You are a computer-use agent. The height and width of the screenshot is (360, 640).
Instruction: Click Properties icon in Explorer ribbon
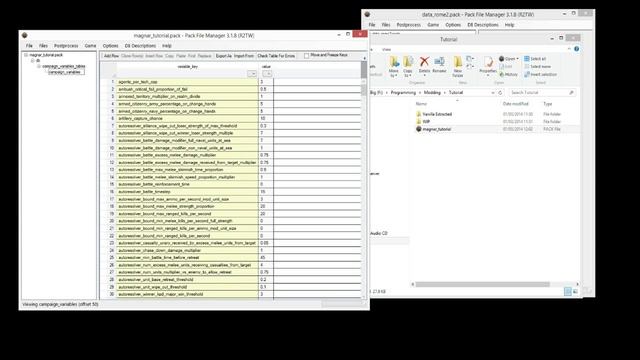coord(488,62)
